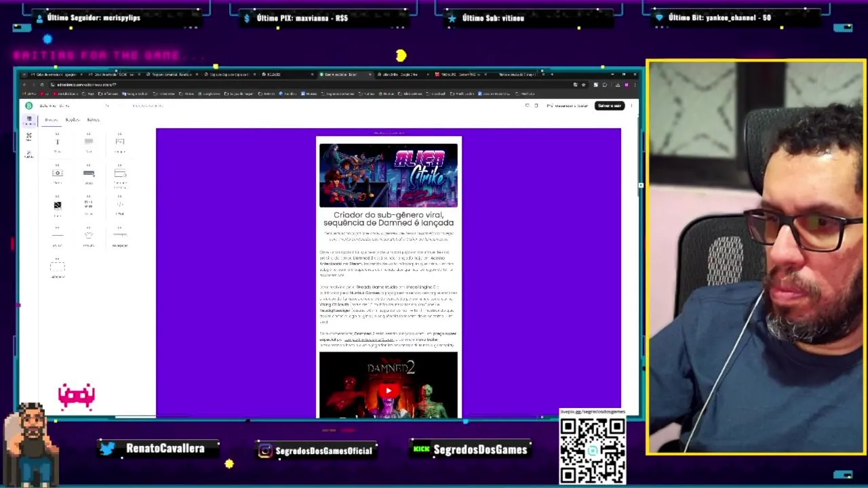Select the headline 'Criador do sub-gênero viral'
868x488 pixels.
click(389, 218)
